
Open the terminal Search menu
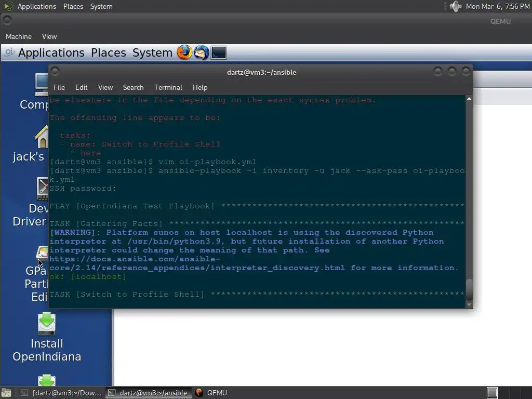point(134,87)
